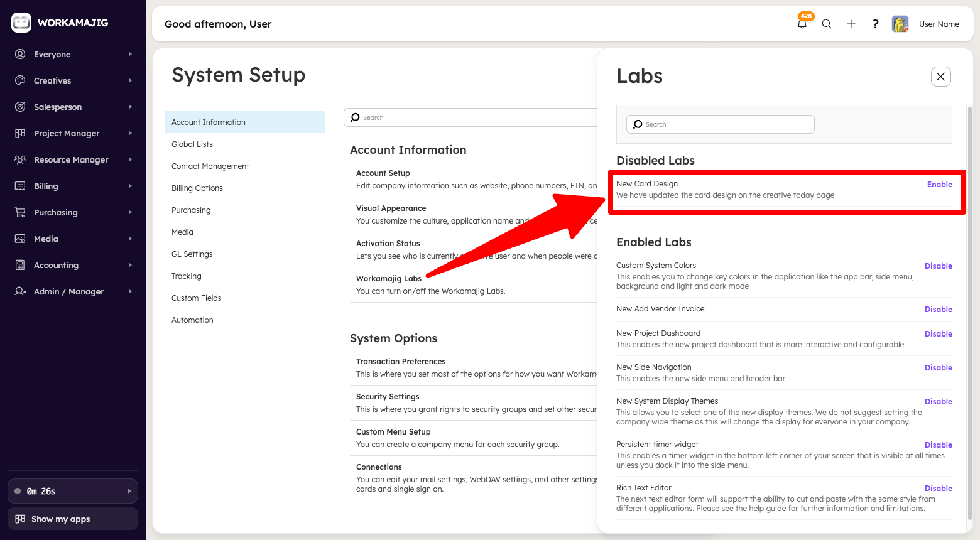Open Transaction Preferences
The height and width of the screenshot is (540, 980).
pyautogui.click(x=401, y=361)
